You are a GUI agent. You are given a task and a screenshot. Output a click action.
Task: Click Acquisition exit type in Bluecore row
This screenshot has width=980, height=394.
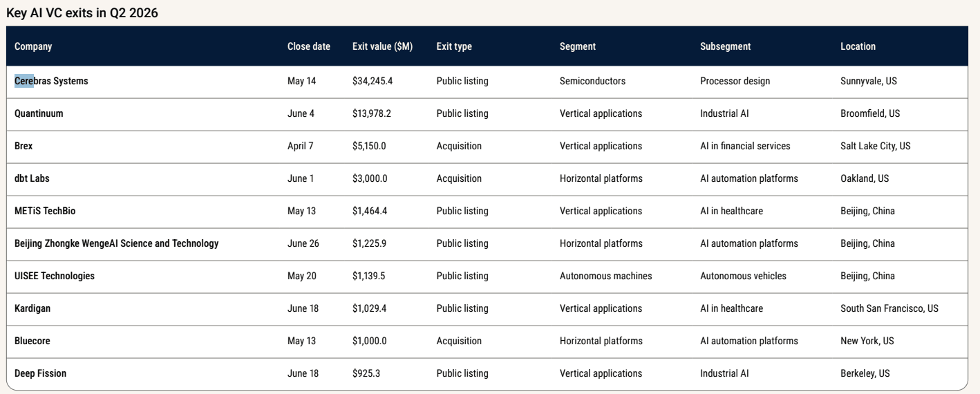[459, 341]
